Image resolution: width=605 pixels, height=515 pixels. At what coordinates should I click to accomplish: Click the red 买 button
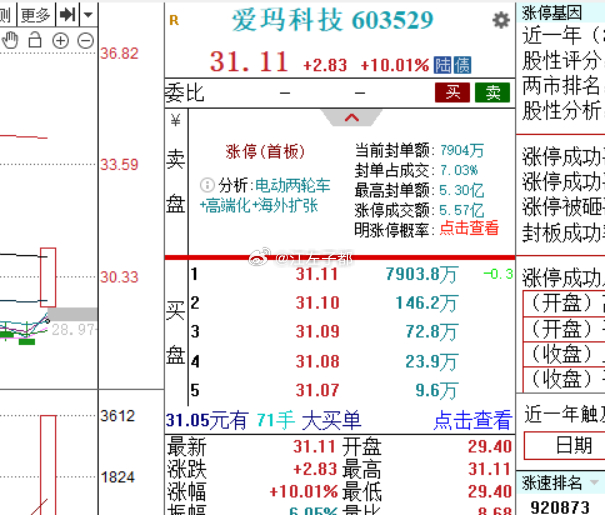tap(452, 93)
